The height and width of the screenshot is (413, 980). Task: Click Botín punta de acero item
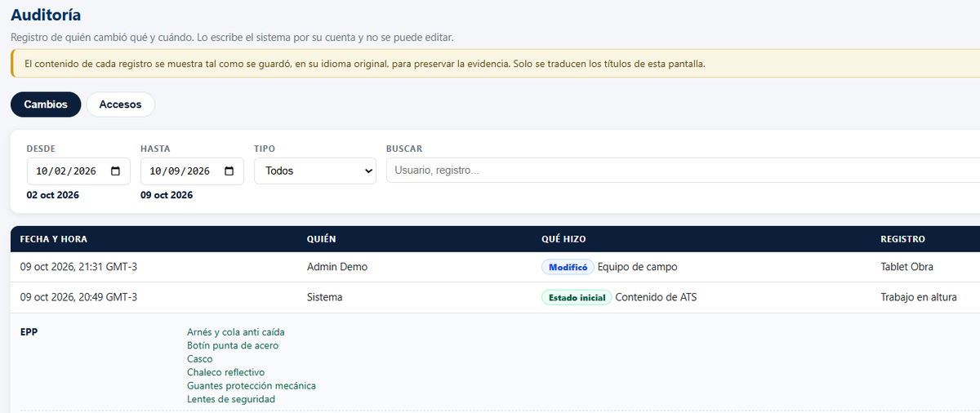(233, 345)
